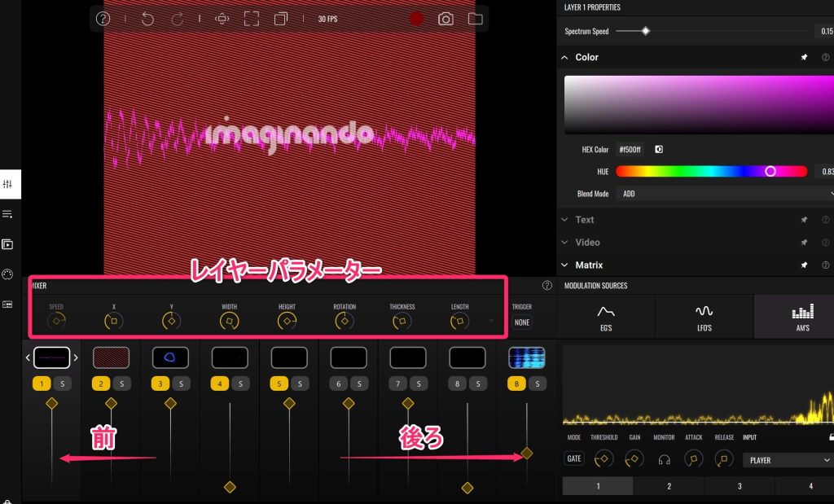This screenshot has width=834, height=504.
Task: Click the camera snapshot icon
Action: 446,19
